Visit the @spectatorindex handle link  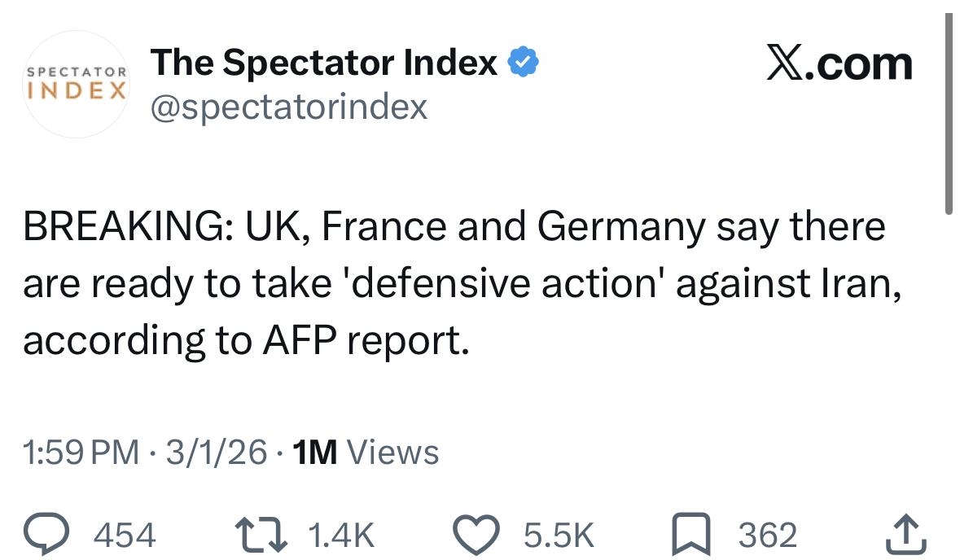pyautogui.click(x=288, y=106)
